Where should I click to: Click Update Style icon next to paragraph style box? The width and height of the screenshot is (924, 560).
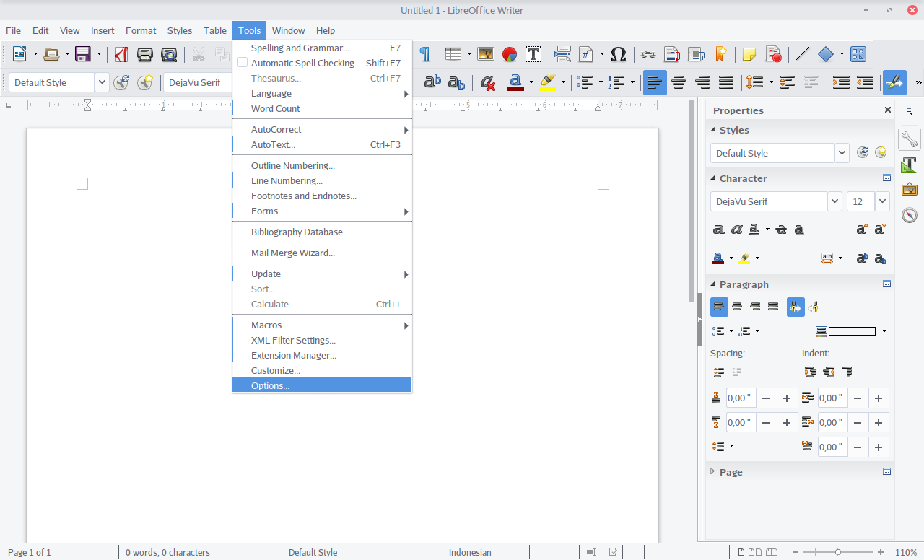pos(121,82)
